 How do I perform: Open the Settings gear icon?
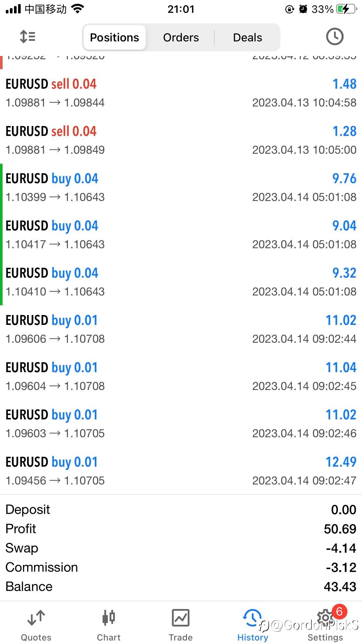tap(325, 618)
